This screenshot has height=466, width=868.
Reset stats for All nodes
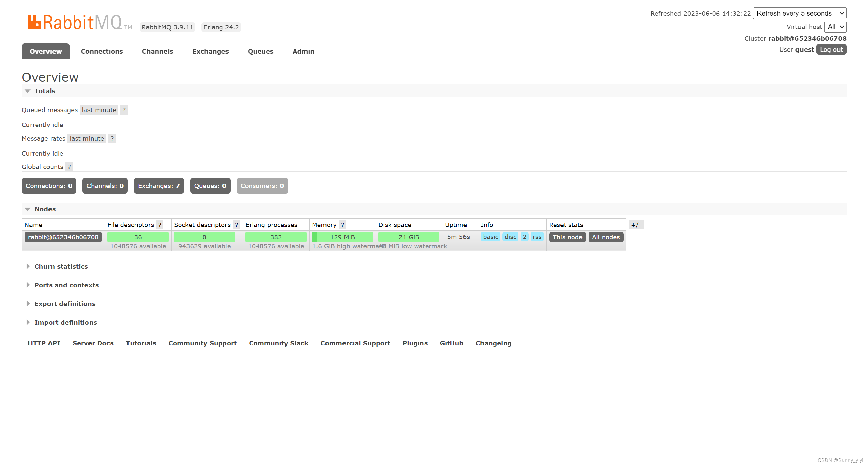tap(606, 237)
